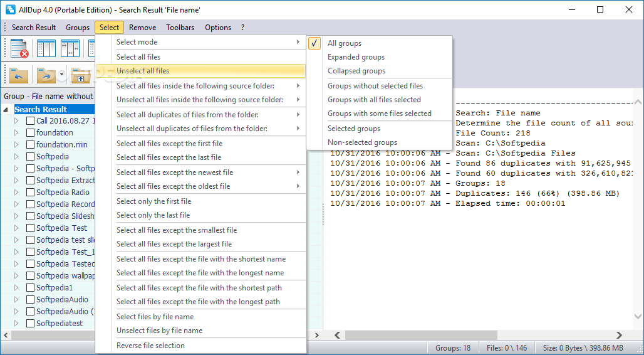Click the auto-fit column widths toolbar icon
Viewport: 644px width, 355px height.
tap(70, 48)
